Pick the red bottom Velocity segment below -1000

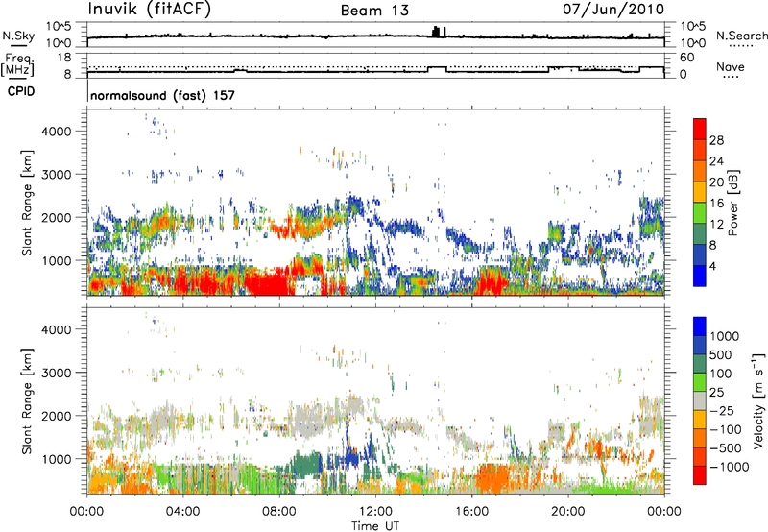pyautogui.click(x=700, y=475)
